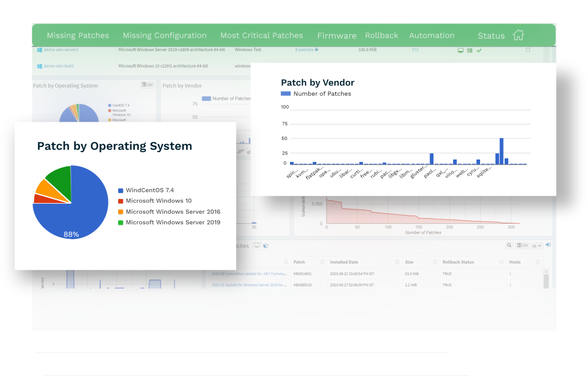Click the blue export arrow icon on the patches toolbar
The height and width of the screenshot is (392, 588).
click(x=548, y=245)
